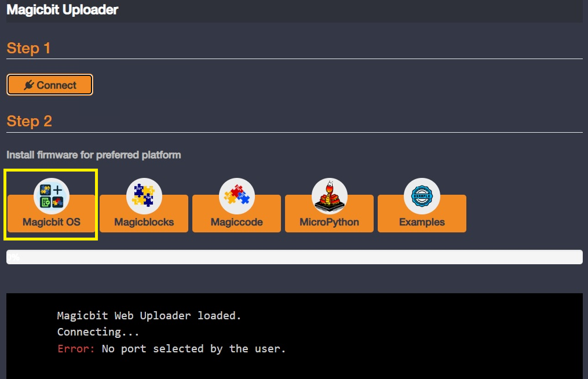The image size is (588, 379).
Task: Install firmware via Magiccode label
Action: click(236, 222)
